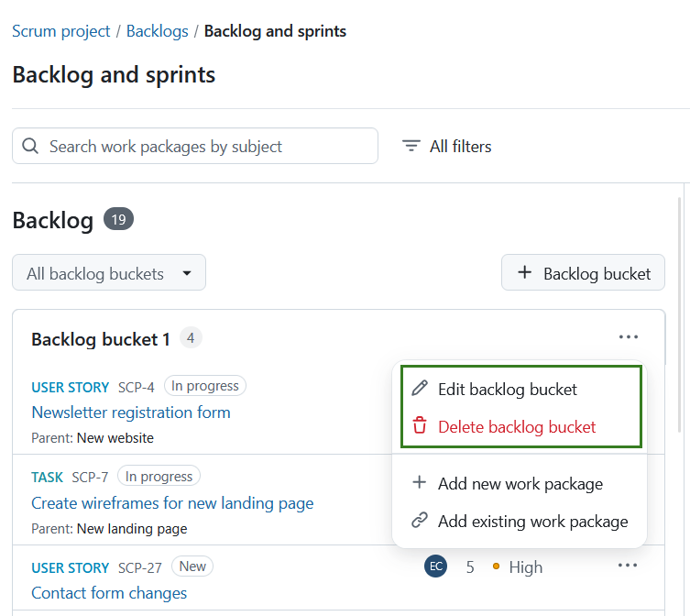The width and height of the screenshot is (690, 616).
Task: Open All filters
Action: tap(446, 146)
